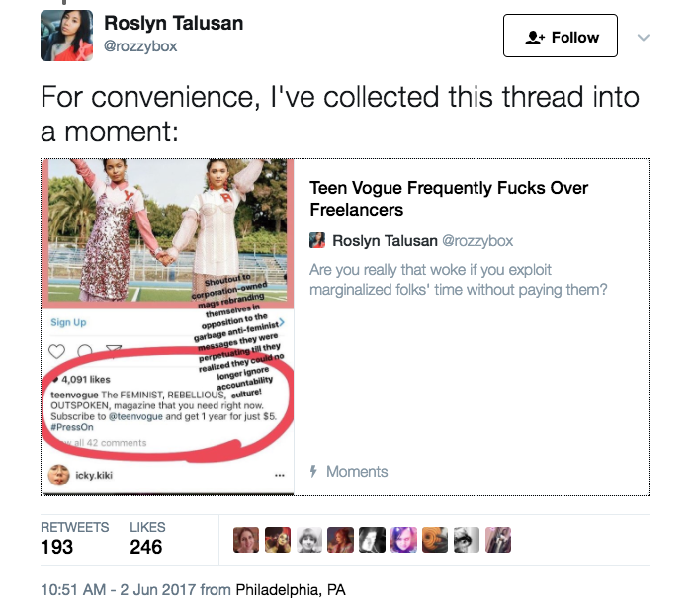Click the orange spiral liker avatar

435,540
